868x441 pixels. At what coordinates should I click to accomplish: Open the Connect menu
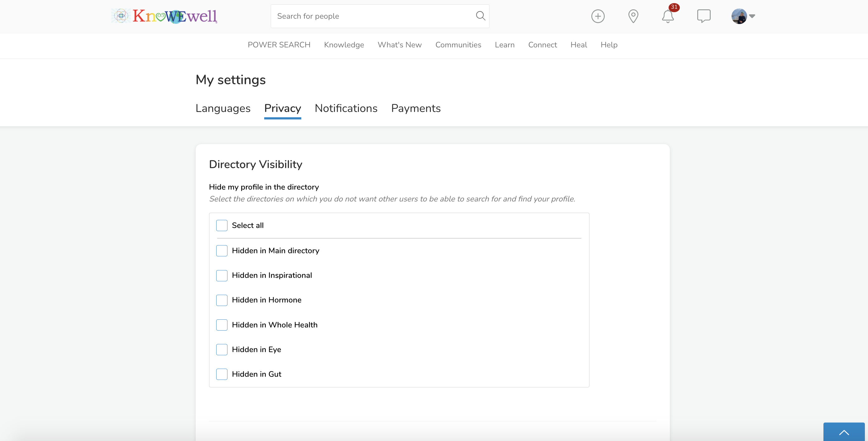(542, 45)
